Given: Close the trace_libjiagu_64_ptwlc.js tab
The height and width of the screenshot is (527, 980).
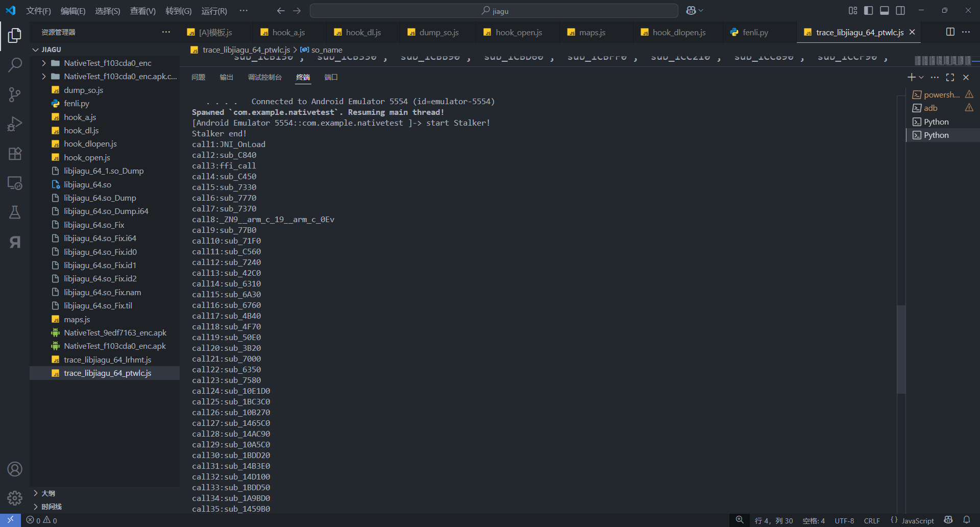Looking at the screenshot, I should [x=912, y=32].
